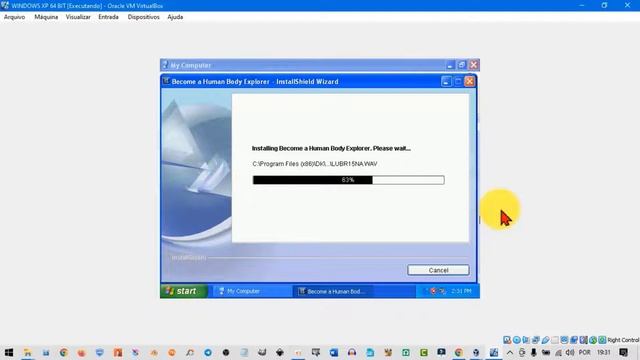Viewport: 640px width, 360px height.
Task: Restore the My Computer window behind the wizard
Action: pos(462,65)
